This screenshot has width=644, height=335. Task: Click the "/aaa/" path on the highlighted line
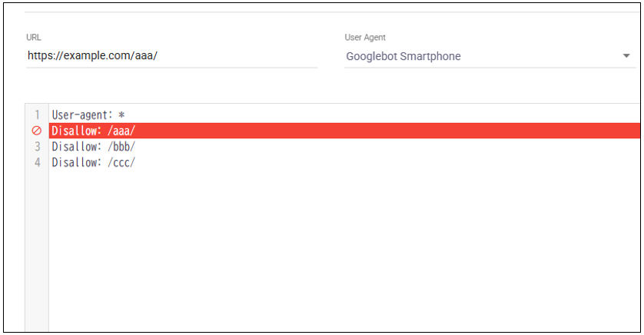click(121, 131)
